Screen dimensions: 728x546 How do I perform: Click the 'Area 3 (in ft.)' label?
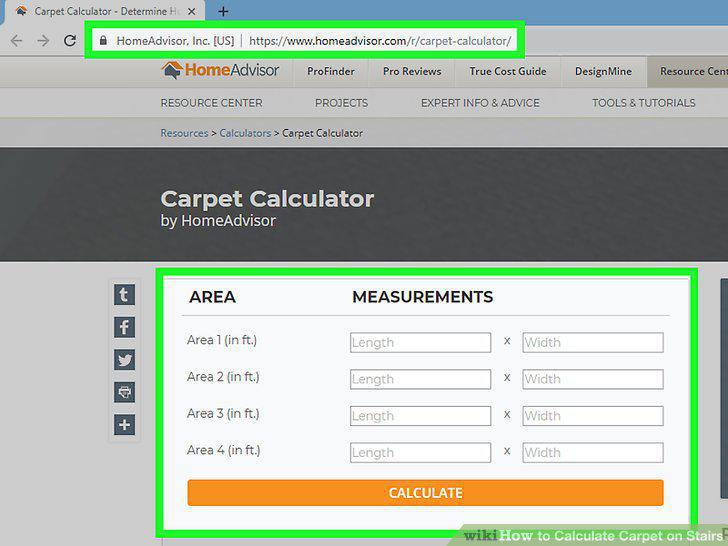(223, 414)
